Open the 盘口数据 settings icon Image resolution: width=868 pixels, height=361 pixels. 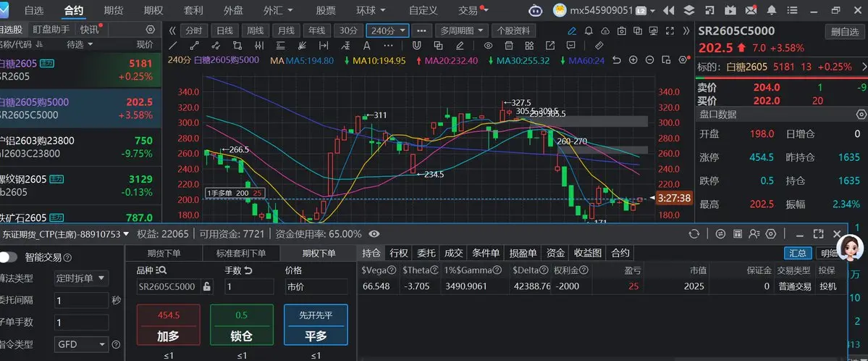coord(861,115)
